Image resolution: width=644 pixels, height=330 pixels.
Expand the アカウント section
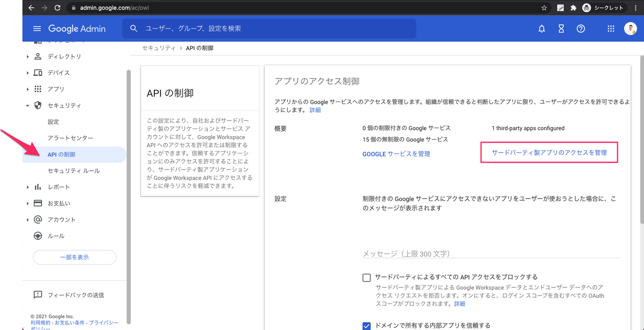28,220
